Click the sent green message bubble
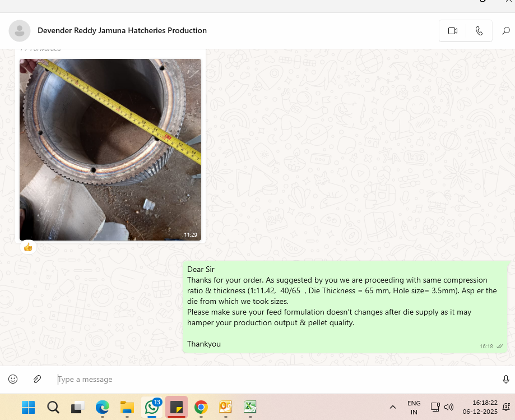 tap(345, 306)
